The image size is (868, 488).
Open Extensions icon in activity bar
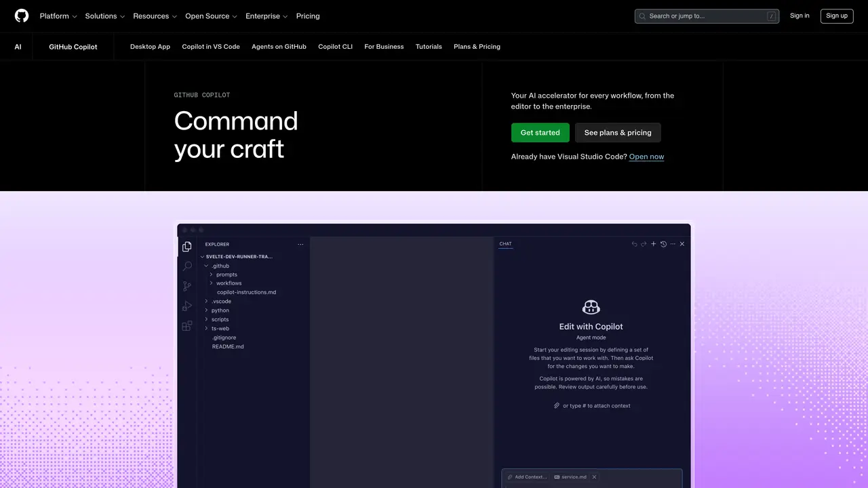187,326
